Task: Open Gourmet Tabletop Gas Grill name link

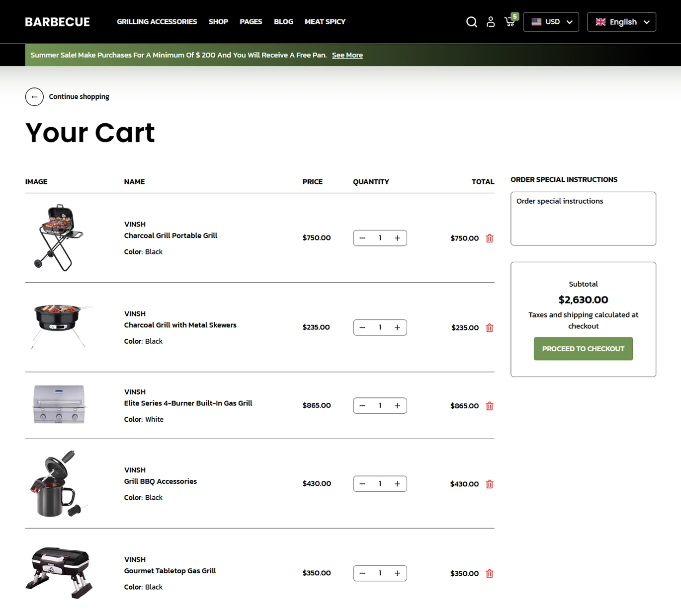Action: [170, 571]
